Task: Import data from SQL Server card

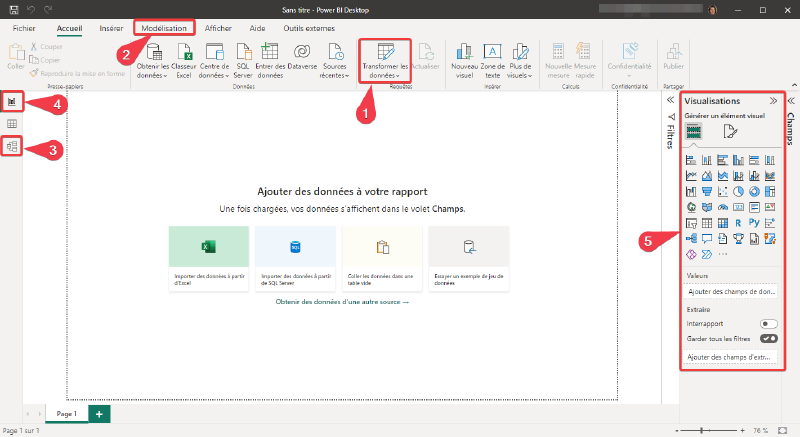Action: [x=295, y=259]
